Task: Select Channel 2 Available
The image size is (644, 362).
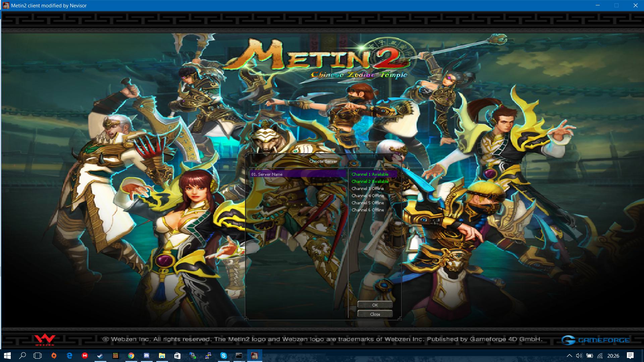Action: 370,181
